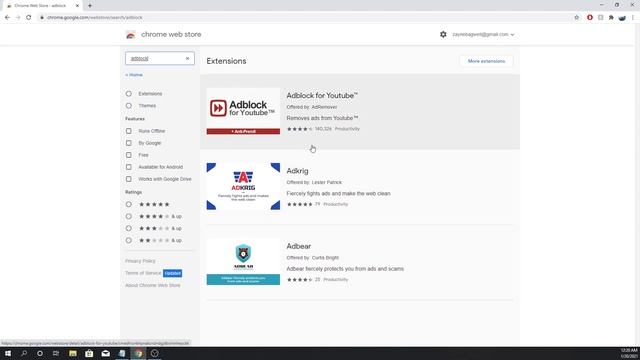Open the Adblock for Youtube title
Screen dimensions: 640x360
coord(322,96)
